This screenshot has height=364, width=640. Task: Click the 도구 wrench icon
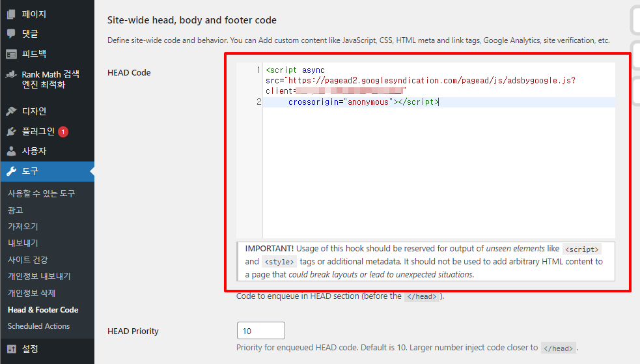(12, 171)
